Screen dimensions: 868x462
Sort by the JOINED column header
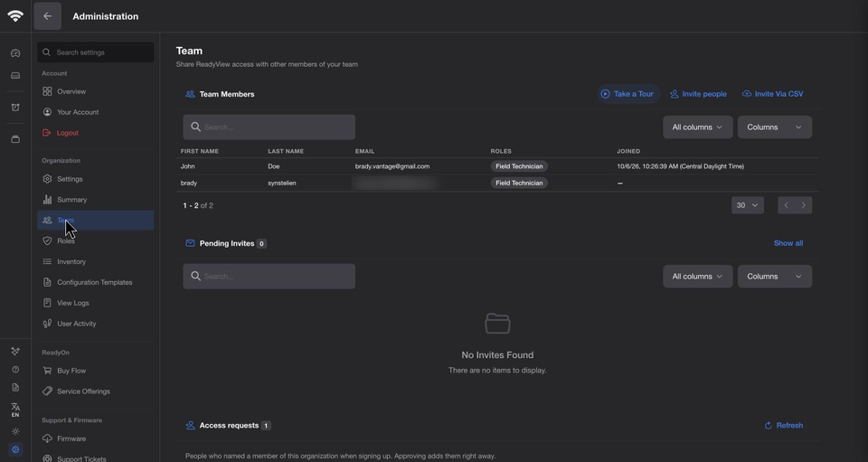[628, 151]
